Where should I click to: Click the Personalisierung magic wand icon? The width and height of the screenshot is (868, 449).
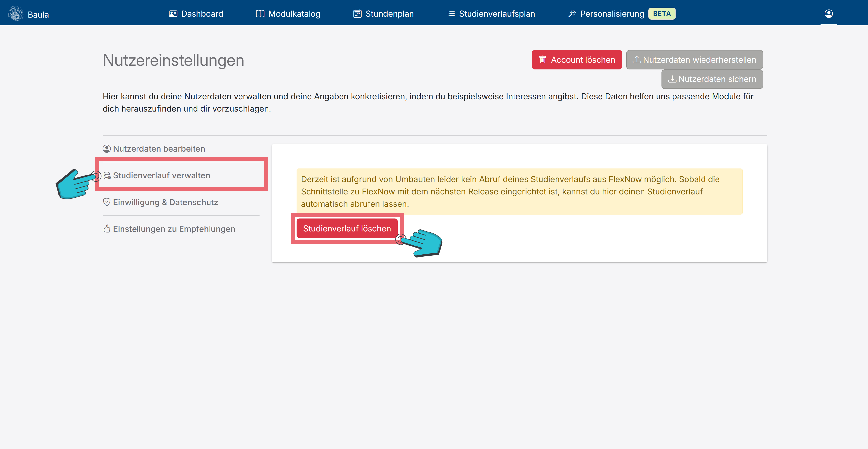pyautogui.click(x=572, y=13)
